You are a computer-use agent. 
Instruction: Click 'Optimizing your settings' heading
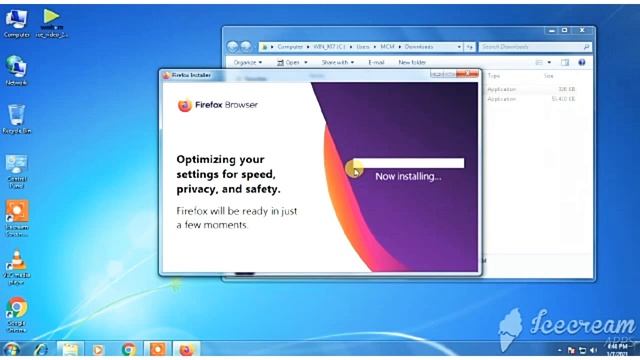(x=229, y=174)
